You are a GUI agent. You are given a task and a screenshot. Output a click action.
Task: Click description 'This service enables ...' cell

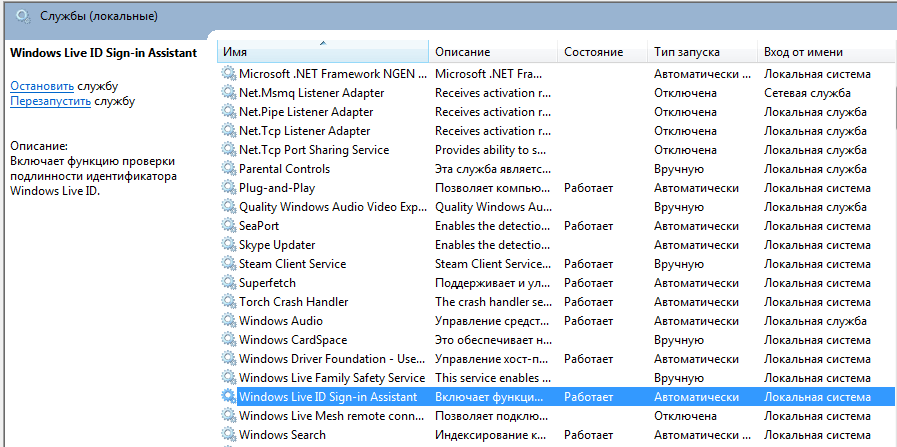click(493, 378)
